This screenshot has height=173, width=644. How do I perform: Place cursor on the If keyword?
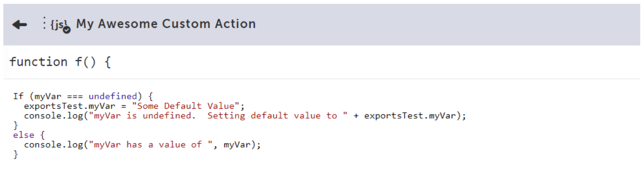tap(18, 96)
